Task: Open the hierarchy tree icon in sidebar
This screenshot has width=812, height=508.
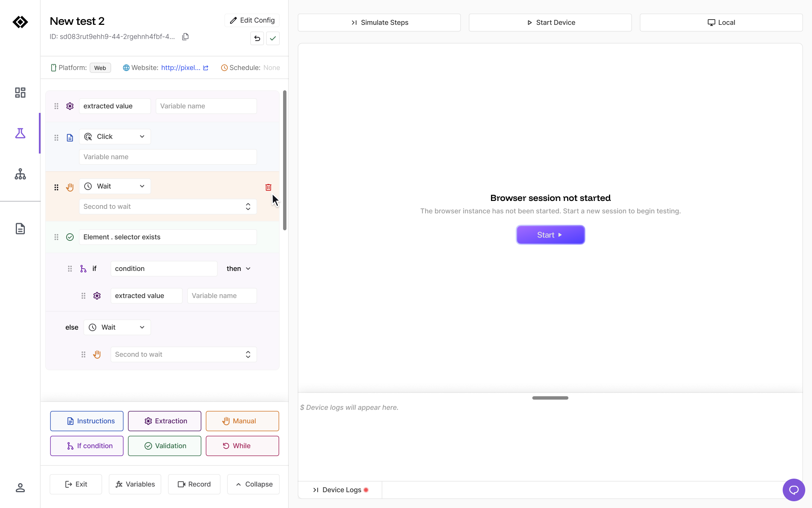Action: (x=20, y=174)
